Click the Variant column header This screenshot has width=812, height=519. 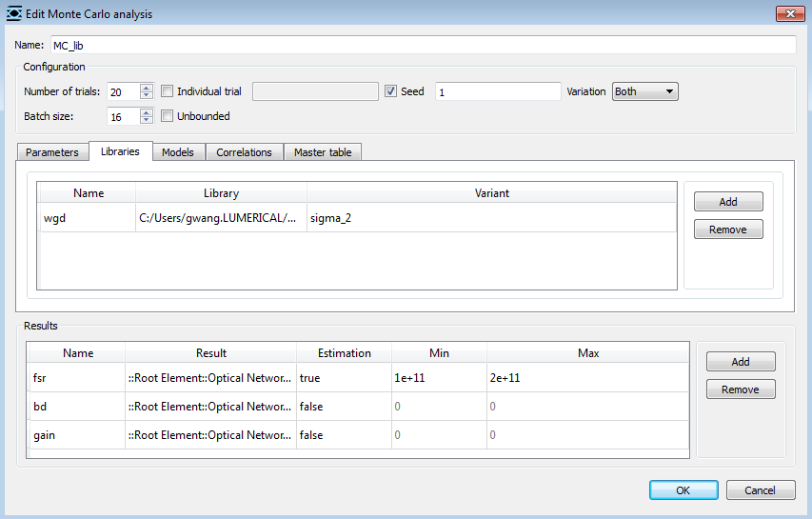[x=491, y=193]
